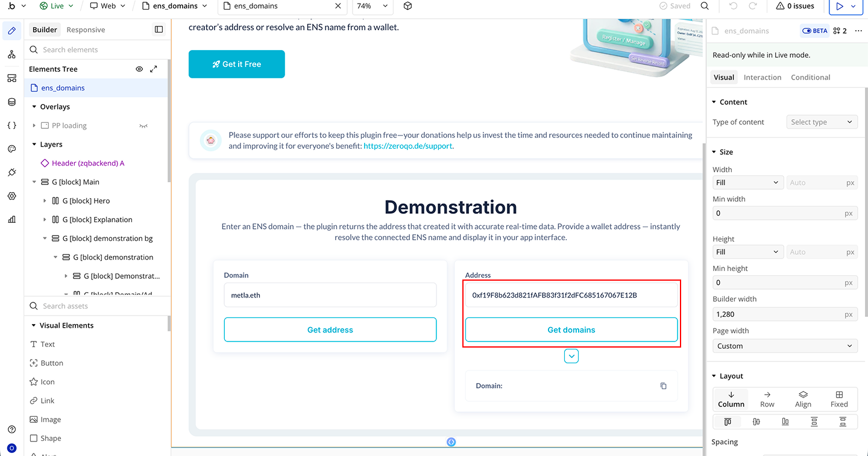868x456 pixels.
Task: Click the Search elements field
Action: pos(96,49)
